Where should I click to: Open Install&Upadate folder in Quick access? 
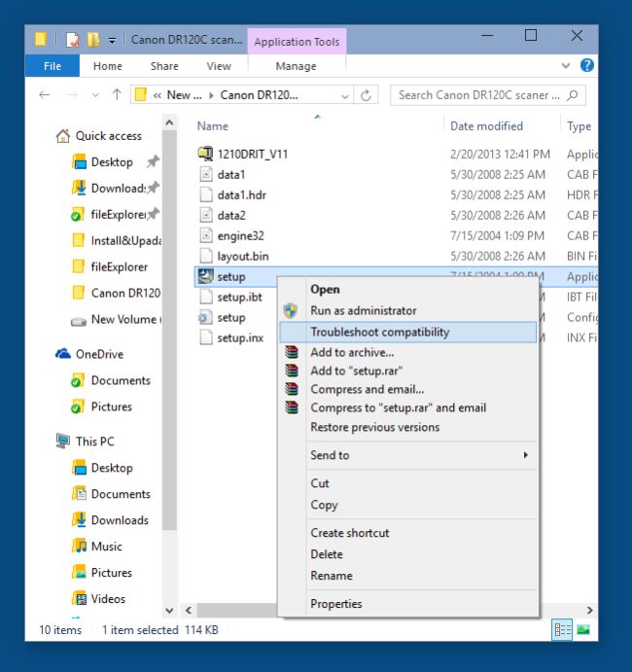(126, 240)
